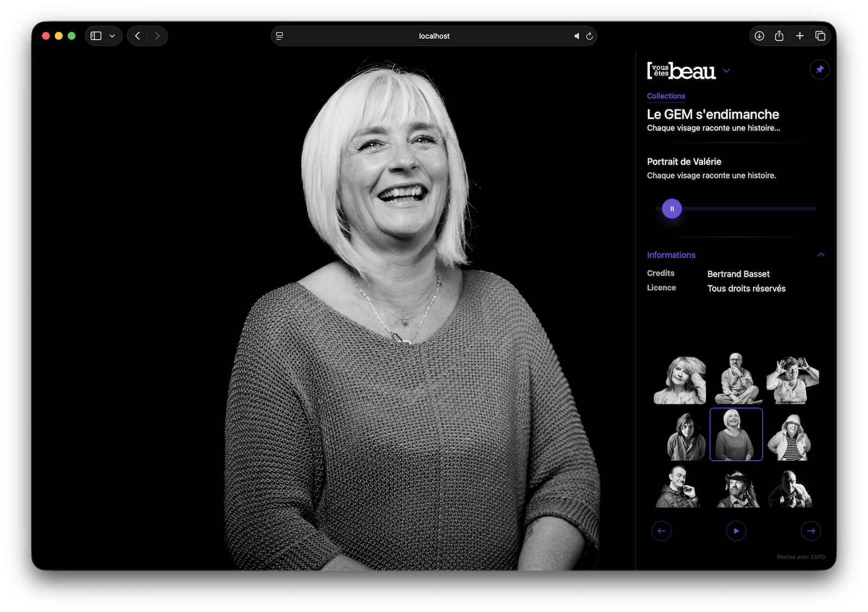Click the Safari back button
This screenshot has height=612, width=868.
point(138,36)
